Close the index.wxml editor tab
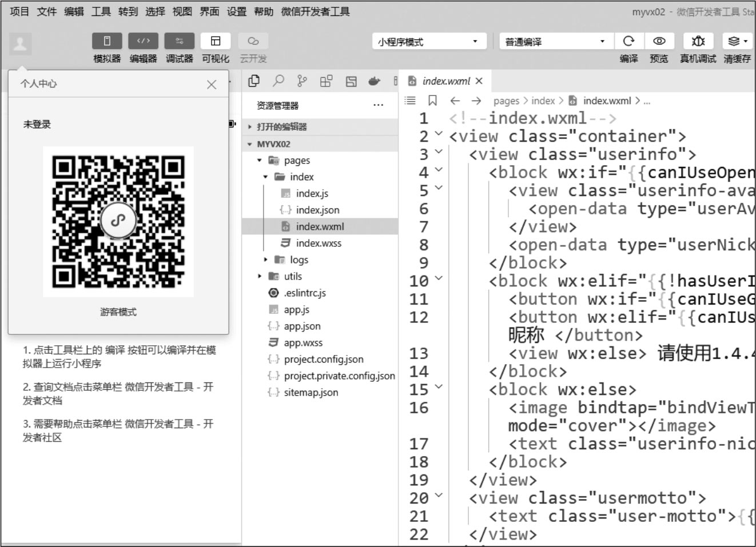756x547 pixels. (x=479, y=81)
